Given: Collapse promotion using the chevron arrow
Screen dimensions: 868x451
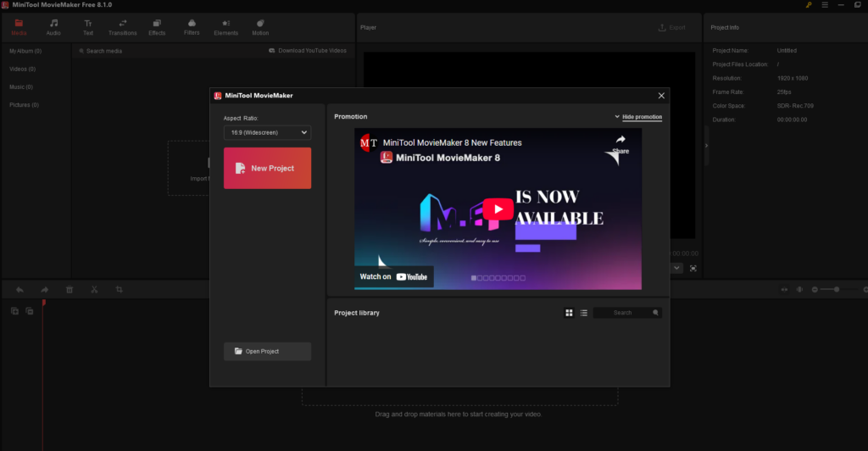Looking at the screenshot, I should click(617, 117).
